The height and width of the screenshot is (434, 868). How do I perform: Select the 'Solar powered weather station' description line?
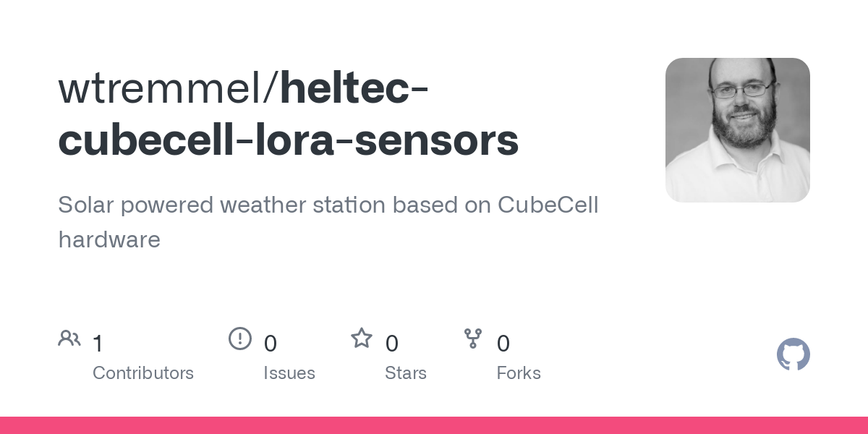[328, 205]
